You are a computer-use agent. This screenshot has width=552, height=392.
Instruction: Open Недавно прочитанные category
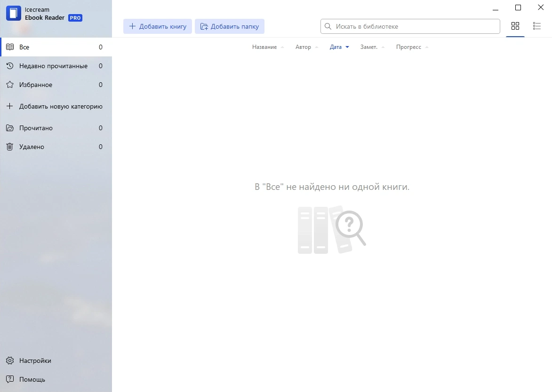point(56,66)
